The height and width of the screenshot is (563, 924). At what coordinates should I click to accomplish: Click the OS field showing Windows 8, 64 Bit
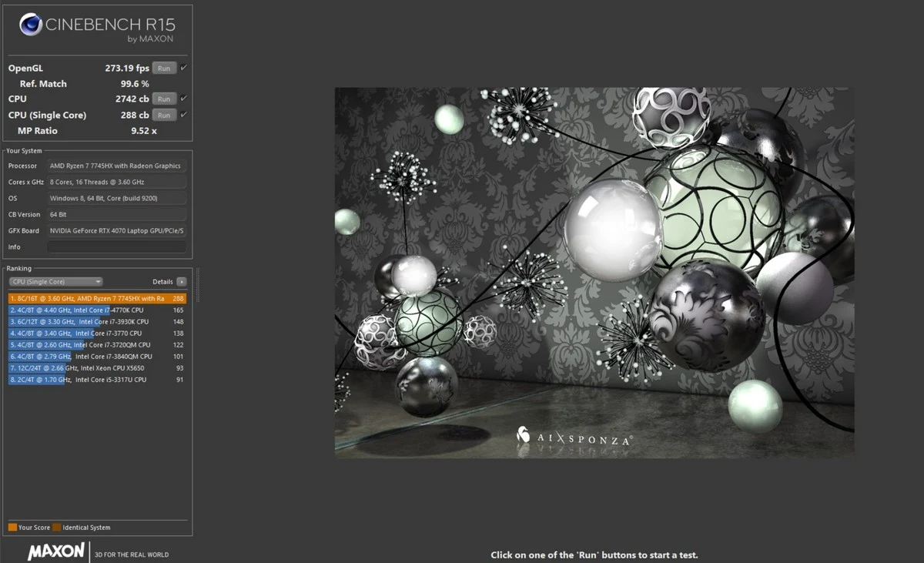tap(116, 198)
